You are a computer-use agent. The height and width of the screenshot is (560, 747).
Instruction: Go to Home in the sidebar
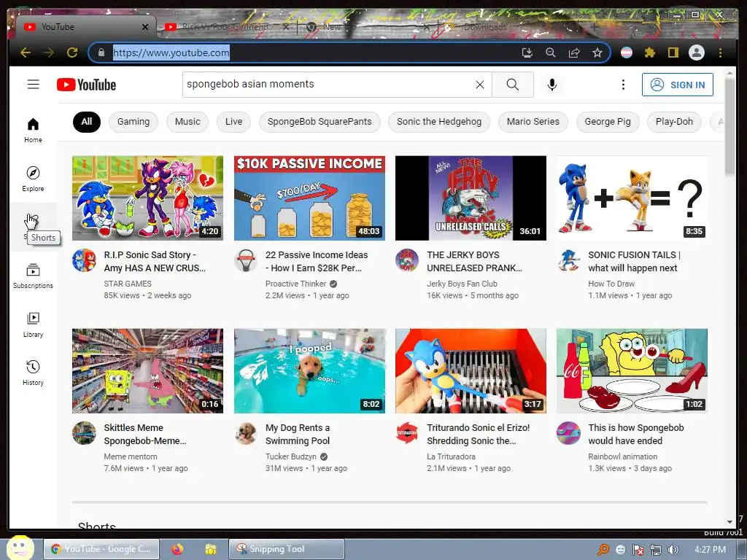[x=33, y=130]
